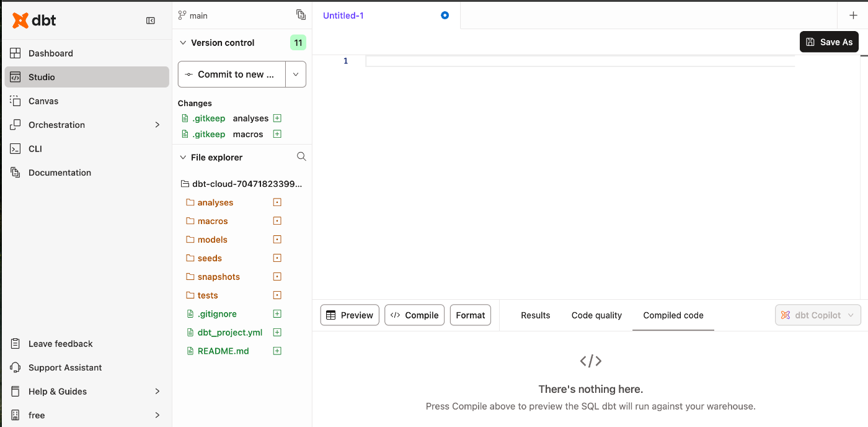Click added-status icon for analyses .gitkeep
This screenshot has width=868, height=427.
point(277,118)
